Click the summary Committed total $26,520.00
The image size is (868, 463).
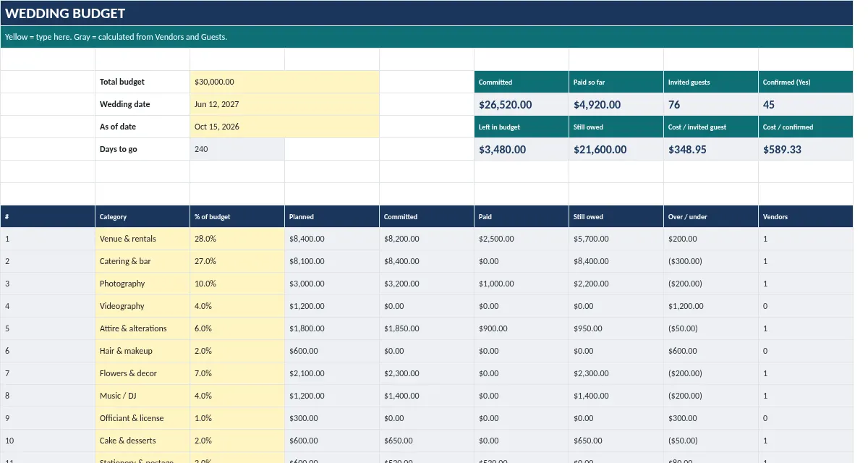(522, 104)
